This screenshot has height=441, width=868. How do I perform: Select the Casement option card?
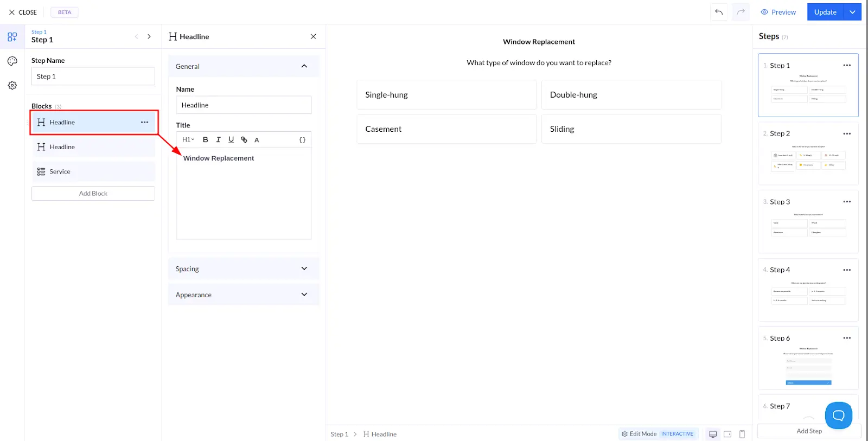click(446, 129)
